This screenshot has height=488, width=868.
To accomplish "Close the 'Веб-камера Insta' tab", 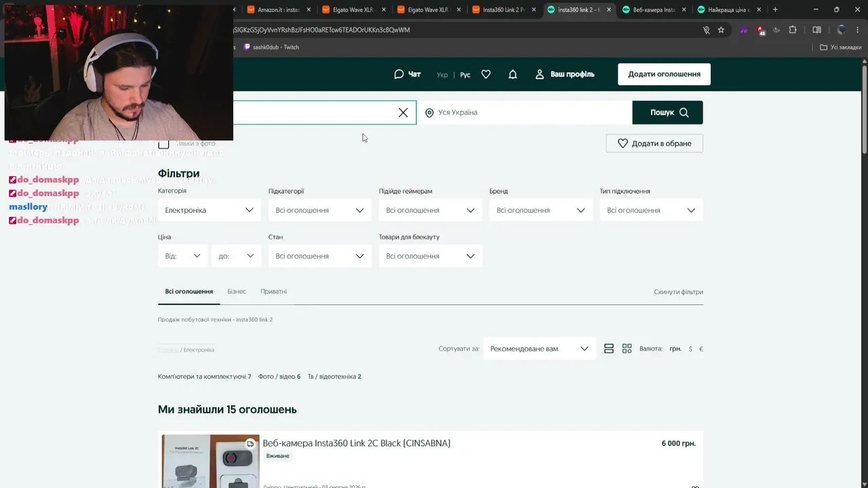I will tap(684, 9).
